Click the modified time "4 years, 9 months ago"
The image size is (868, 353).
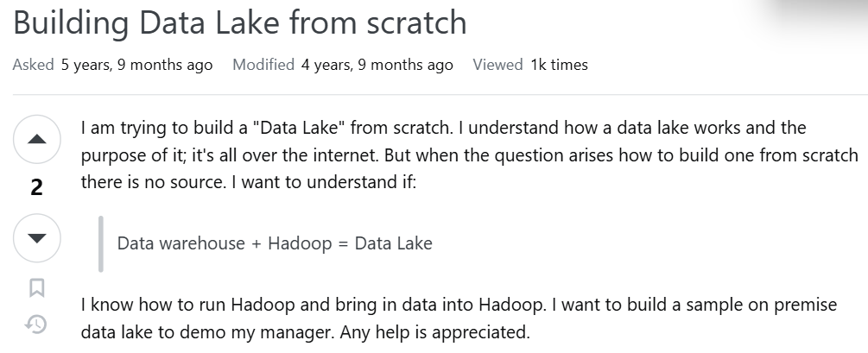coord(377,65)
